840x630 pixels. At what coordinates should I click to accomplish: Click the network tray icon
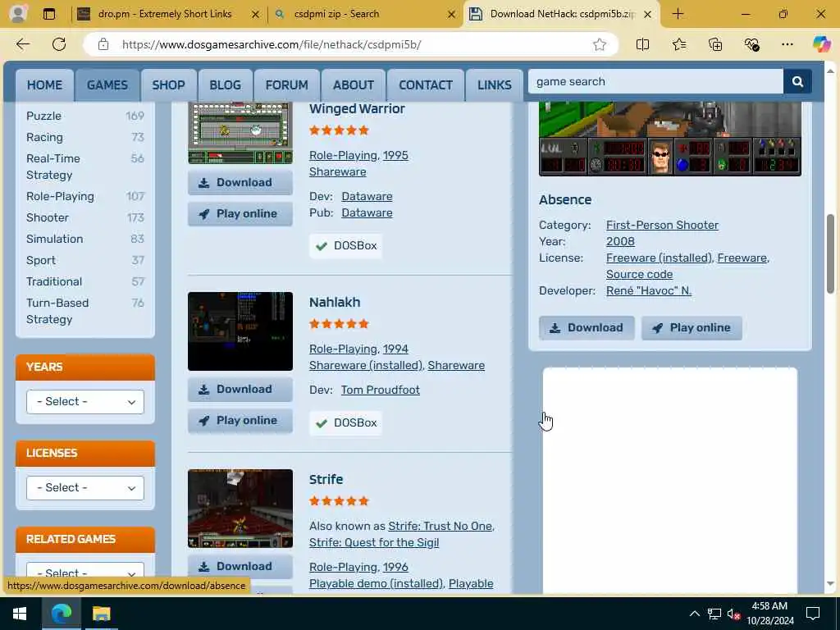pyautogui.click(x=714, y=614)
